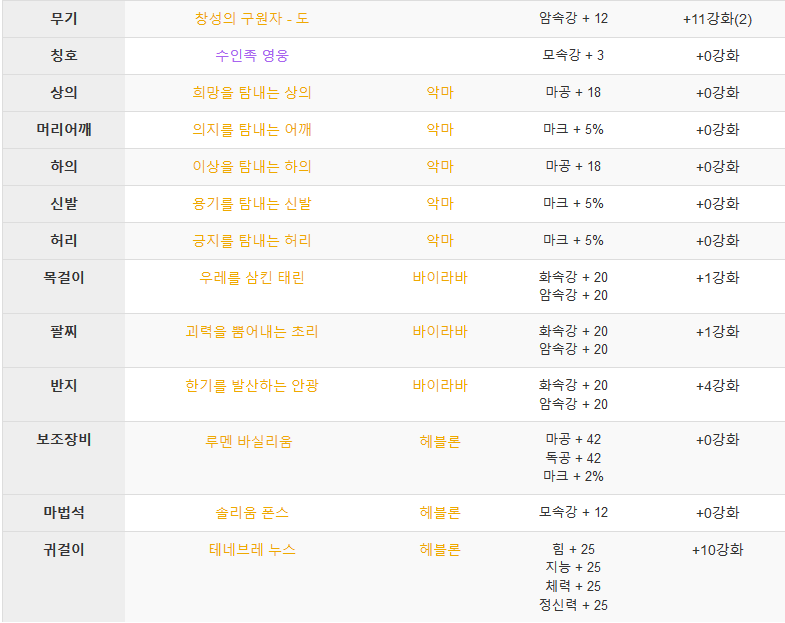This screenshot has width=785, height=623.
Task: Click 독공 + 42 in the 보조장비 row
Action: (573, 458)
